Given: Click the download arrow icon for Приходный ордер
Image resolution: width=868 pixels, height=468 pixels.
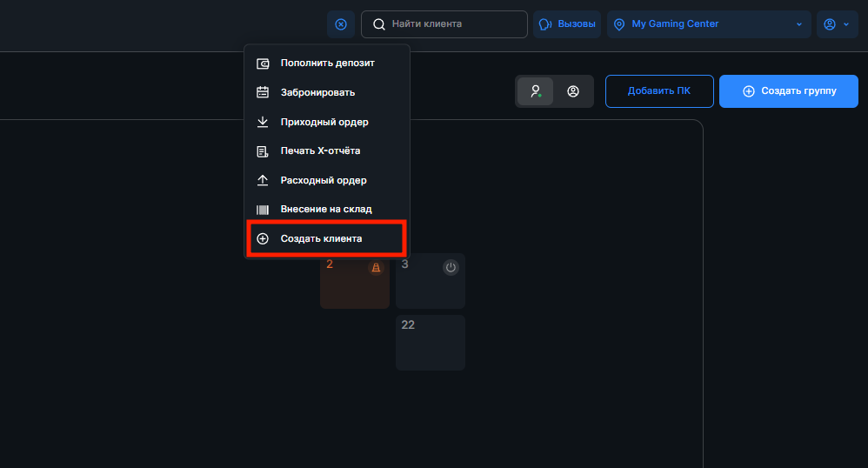Looking at the screenshot, I should (263, 122).
